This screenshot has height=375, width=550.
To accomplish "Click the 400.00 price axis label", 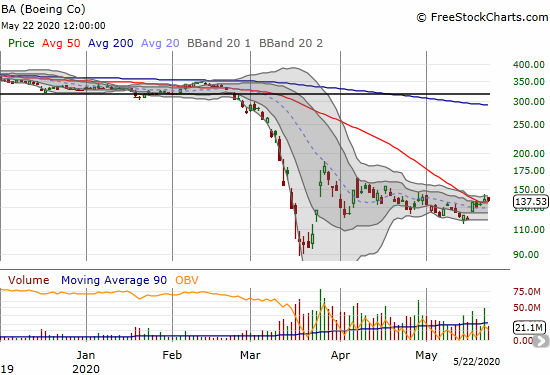I will pyautogui.click(x=529, y=65).
